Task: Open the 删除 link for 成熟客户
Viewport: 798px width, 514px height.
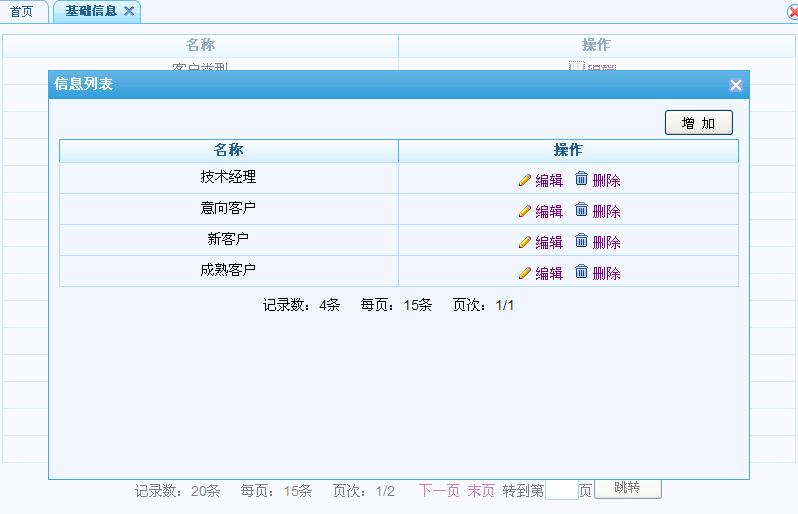Action: (x=607, y=274)
